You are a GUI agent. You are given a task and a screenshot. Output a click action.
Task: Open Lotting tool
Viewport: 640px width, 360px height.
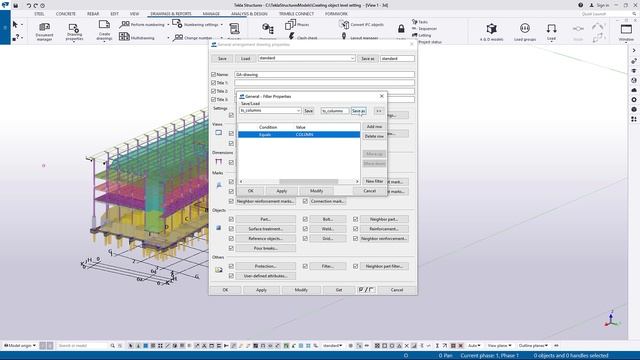pos(421,35)
